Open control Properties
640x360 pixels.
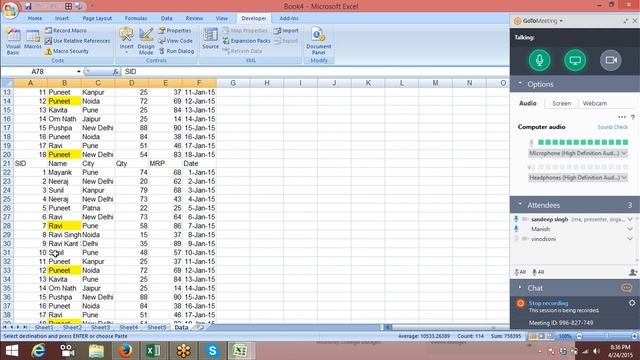pyautogui.click(x=175, y=31)
